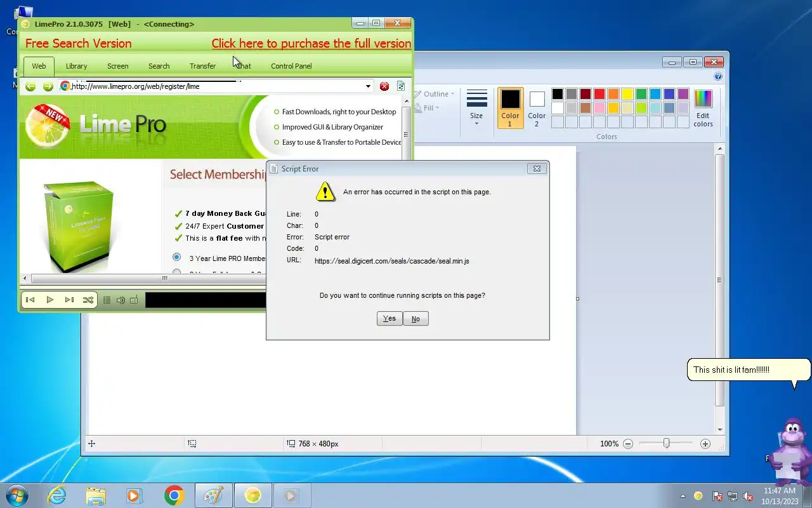Stop loading the LimePro page
The image size is (812, 508).
384,86
